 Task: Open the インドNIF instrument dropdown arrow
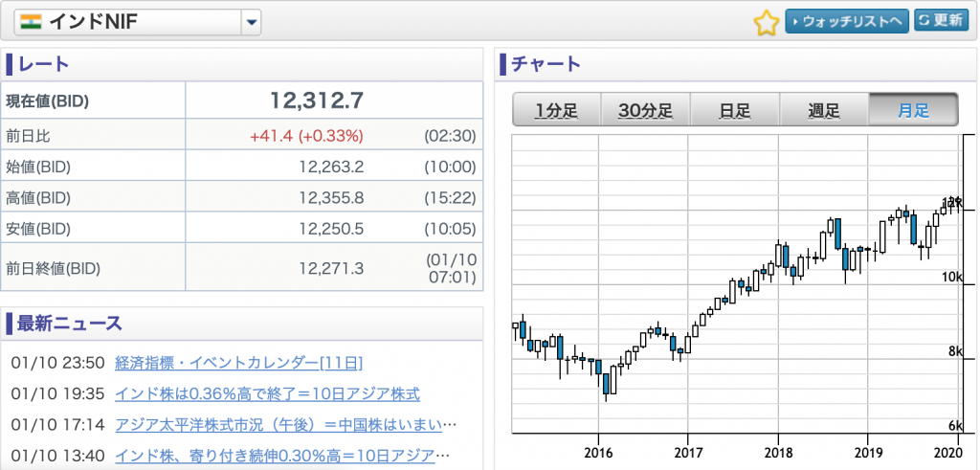(252, 23)
